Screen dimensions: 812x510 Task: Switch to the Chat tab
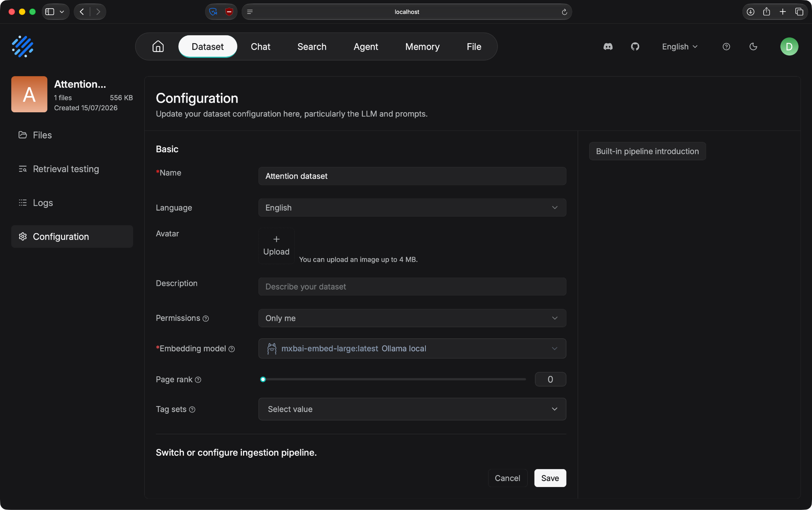click(260, 46)
